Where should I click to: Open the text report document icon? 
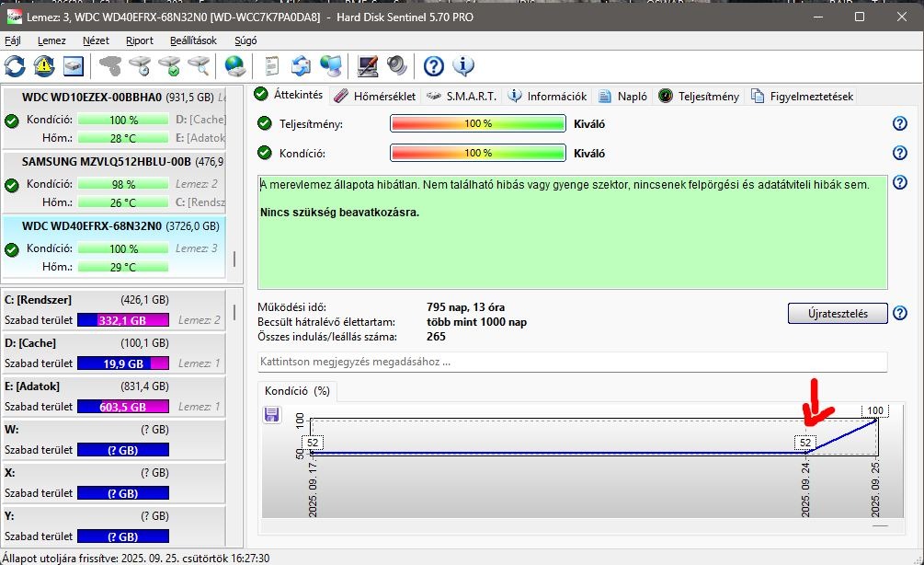pos(271,66)
